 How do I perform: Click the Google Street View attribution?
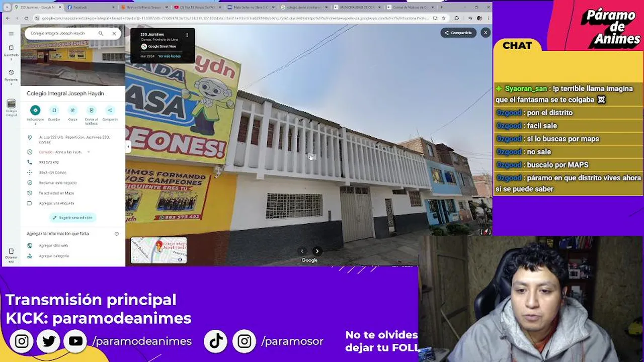click(x=158, y=46)
